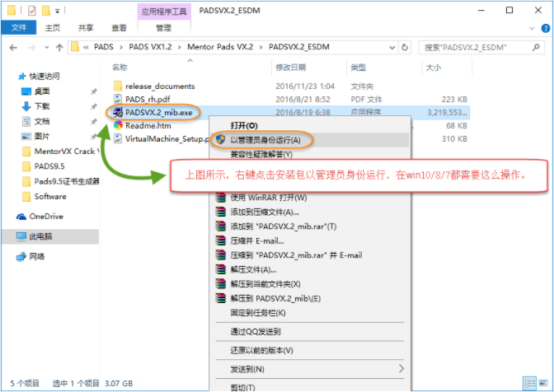Select 此电脑 in the navigation pane
The width and height of the screenshot is (554, 392).
click(x=50, y=236)
